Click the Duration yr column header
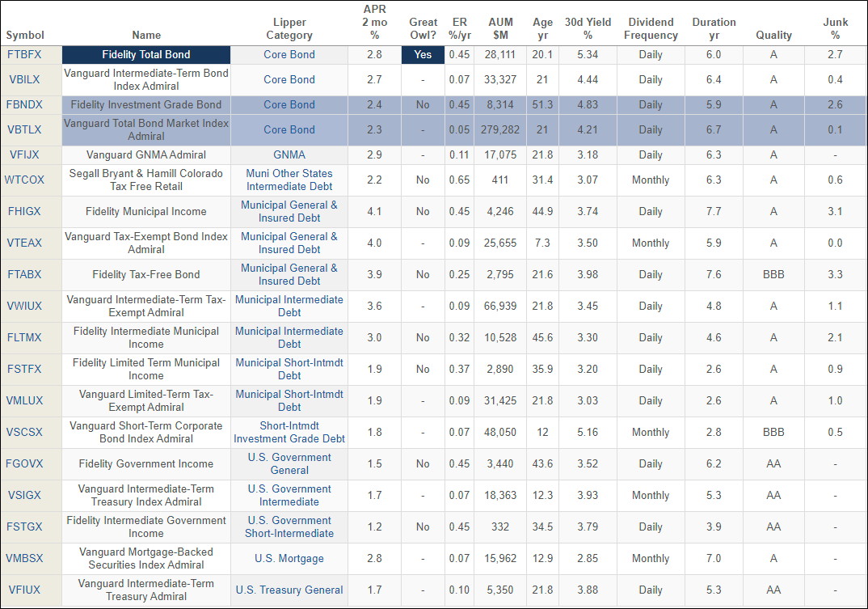This screenshot has height=609, width=868. tap(714, 28)
